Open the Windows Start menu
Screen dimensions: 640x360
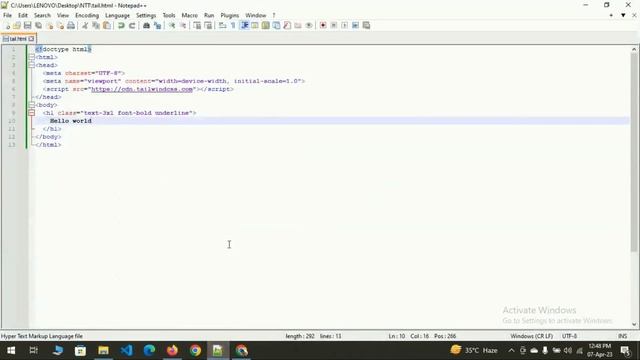(11, 350)
